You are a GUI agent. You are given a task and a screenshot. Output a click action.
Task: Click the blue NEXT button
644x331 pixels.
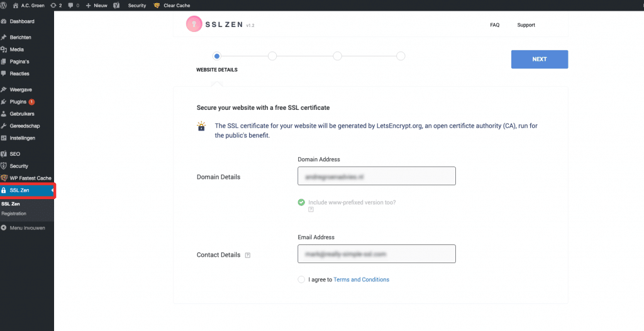pyautogui.click(x=539, y=60)
